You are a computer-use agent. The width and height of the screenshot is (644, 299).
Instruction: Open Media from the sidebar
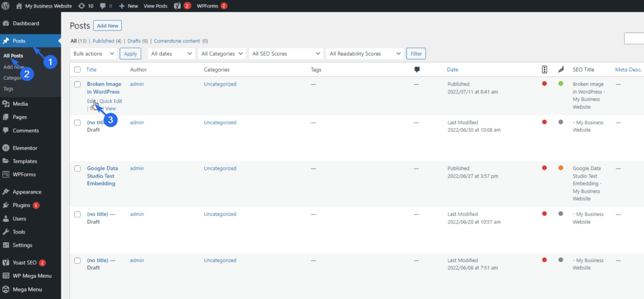(21, 104)
